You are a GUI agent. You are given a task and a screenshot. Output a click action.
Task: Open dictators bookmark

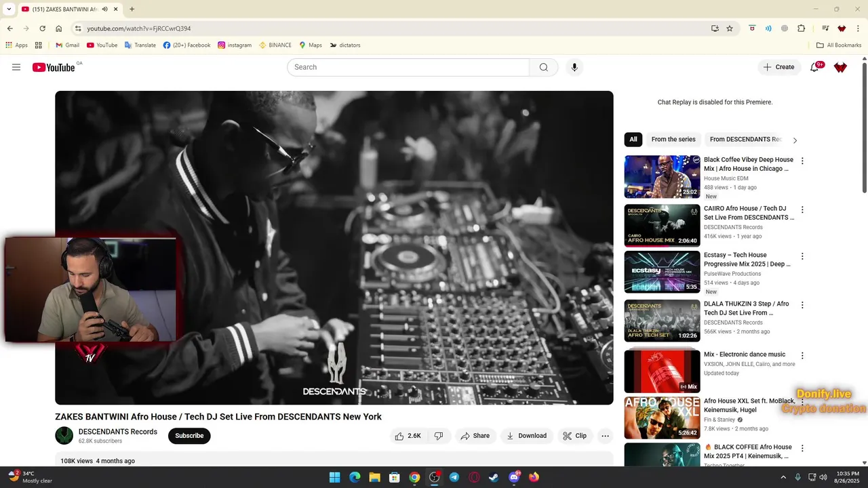[344, 45]
